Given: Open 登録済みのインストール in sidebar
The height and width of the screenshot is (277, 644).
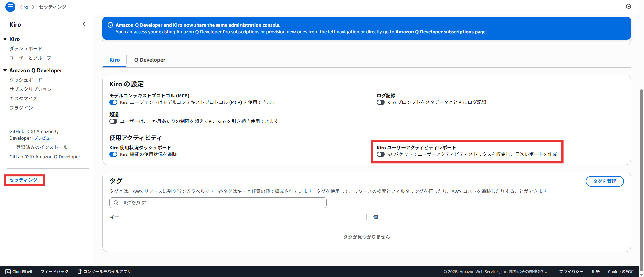Looking at the screenshot, I should click(x=42, y=147).
